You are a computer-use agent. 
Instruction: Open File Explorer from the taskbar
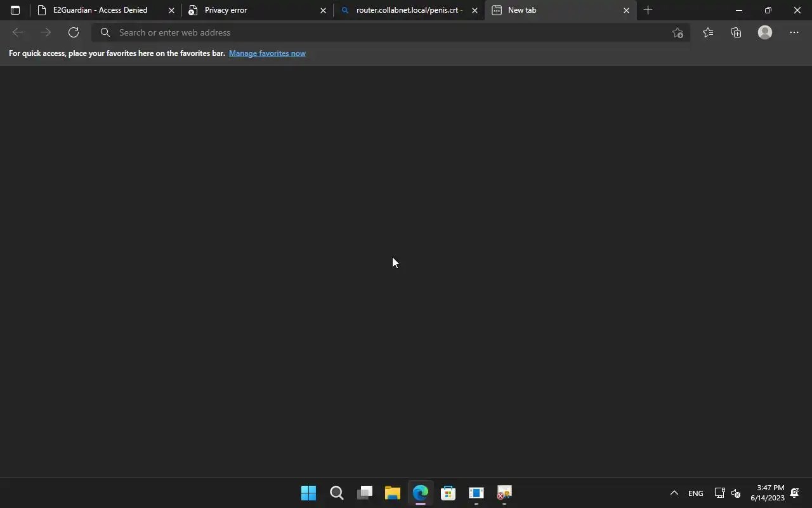[x=393, y=493]
